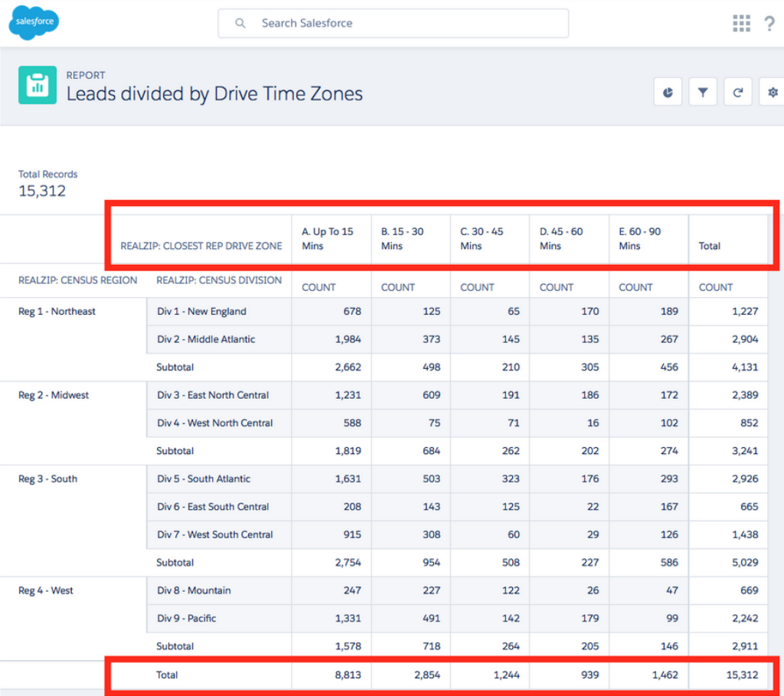Viewport: 784px width, 696px height.
Task: Select the Reg 4 - West row label
Action: pyautogui.click(x=45, y=590)
